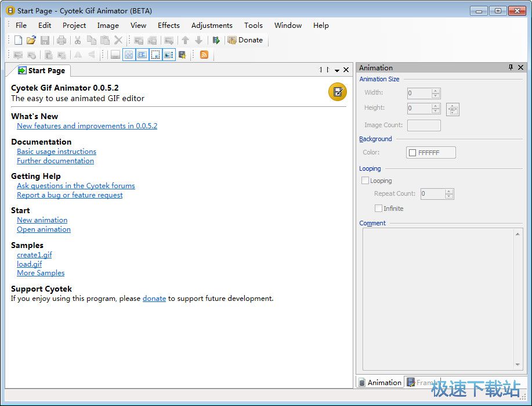Open the document tab list dropdown arrow
This screenshot has height=406, width=532.
pos(337,70)
